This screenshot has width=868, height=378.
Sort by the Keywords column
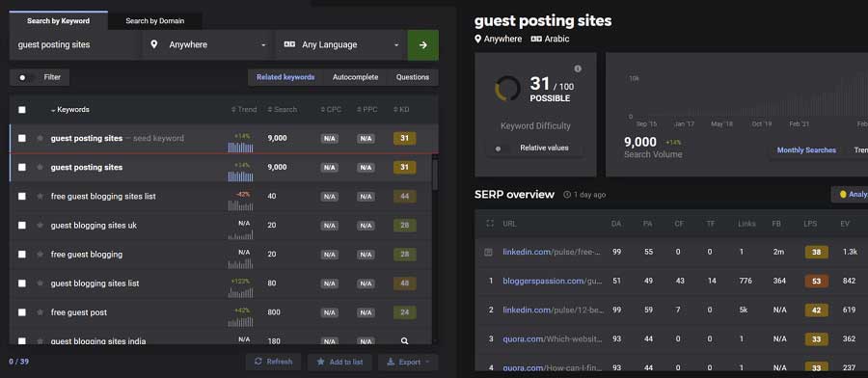point(69,110)
